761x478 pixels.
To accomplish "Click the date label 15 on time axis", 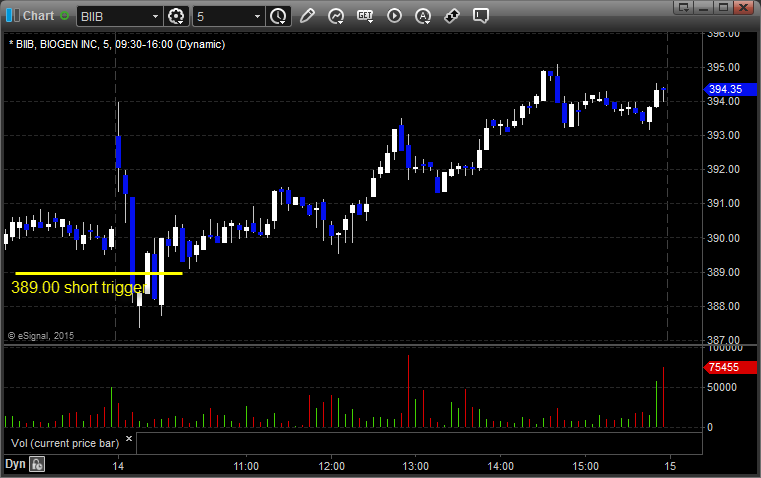I will click(x=670, y=466).
